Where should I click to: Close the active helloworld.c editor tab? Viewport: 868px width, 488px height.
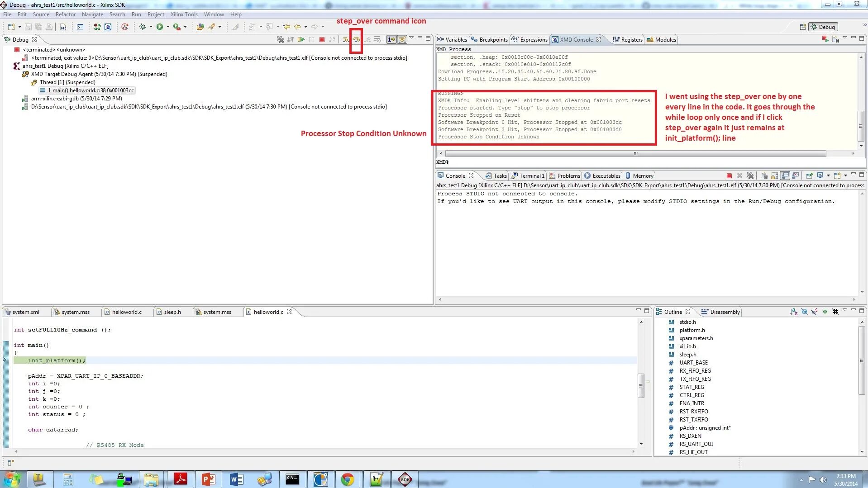point(289,312)
